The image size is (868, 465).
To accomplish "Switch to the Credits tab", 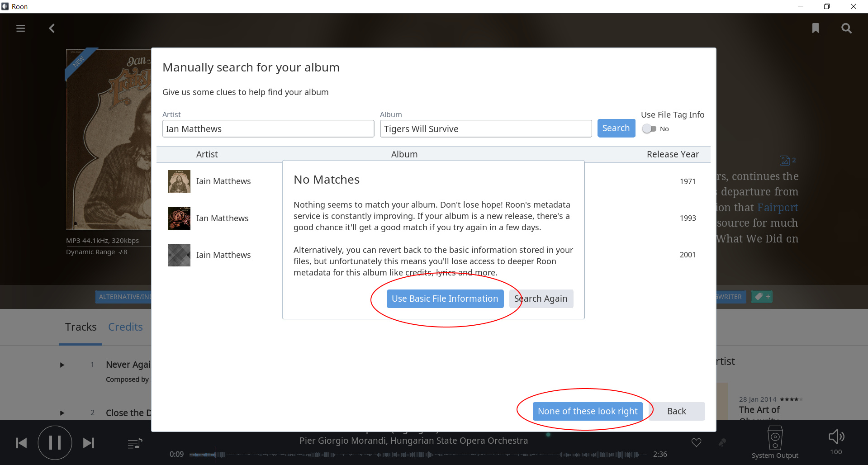I will [x=125, y=327].
